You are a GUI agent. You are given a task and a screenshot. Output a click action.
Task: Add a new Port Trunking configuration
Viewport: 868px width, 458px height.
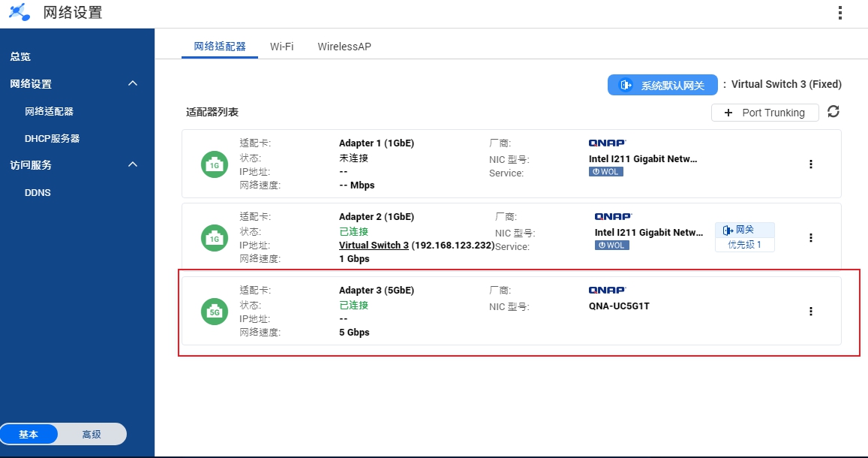764,112
